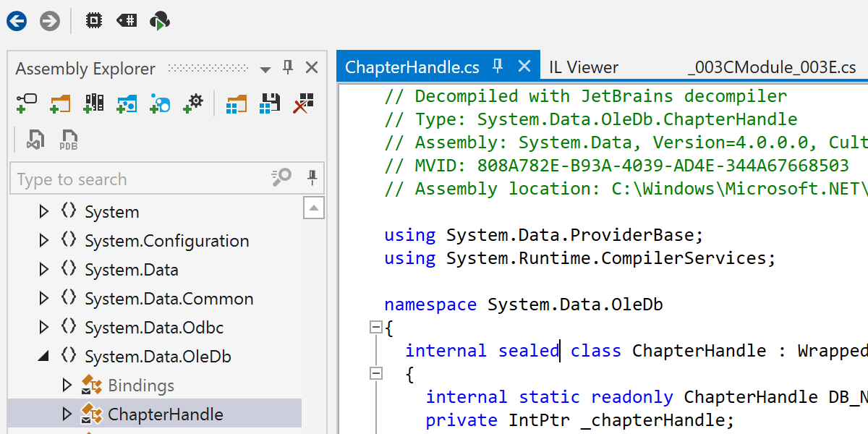Select System.Configuration in the tree
This screenshot has width=868, height=434.
pos(167,241)
